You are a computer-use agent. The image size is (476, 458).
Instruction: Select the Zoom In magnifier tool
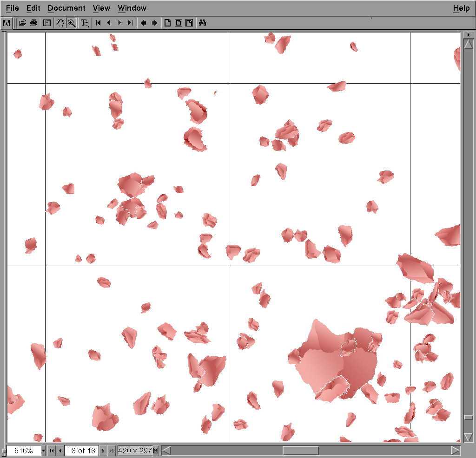(x=72, y=23)
